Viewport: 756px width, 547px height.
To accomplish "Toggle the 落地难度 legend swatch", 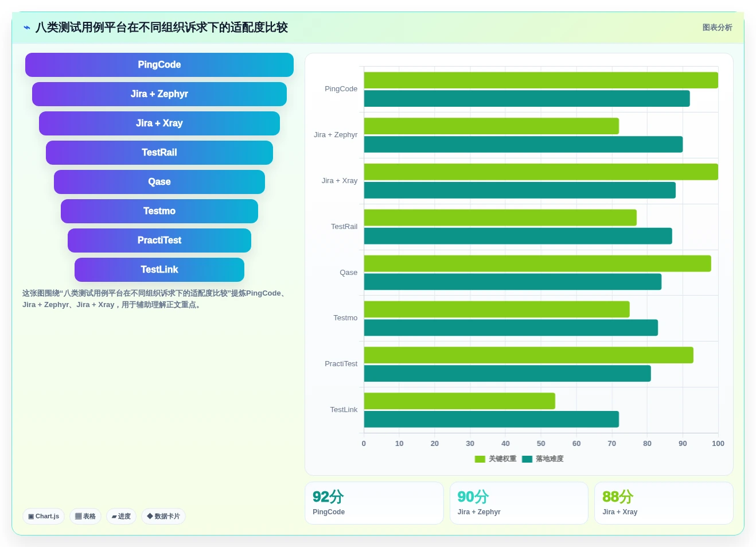I will click(527, 459).
